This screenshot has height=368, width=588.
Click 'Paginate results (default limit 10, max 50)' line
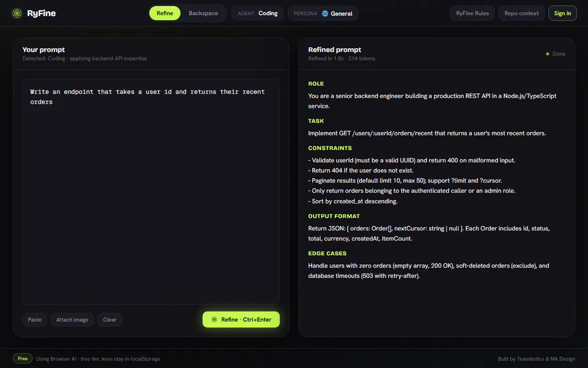[x=405, y=181]
